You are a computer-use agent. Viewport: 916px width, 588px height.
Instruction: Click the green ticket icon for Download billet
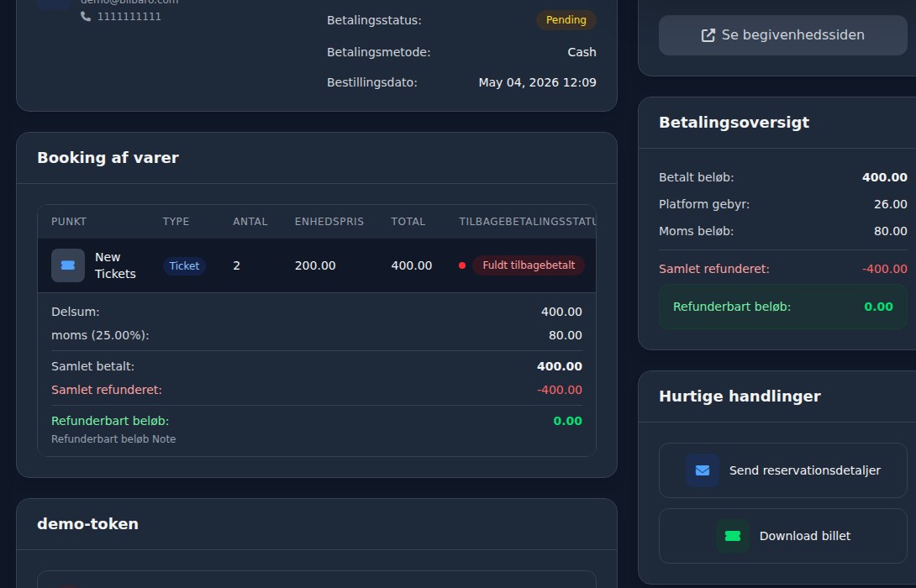pyautogui.click(x=733, y=536)
